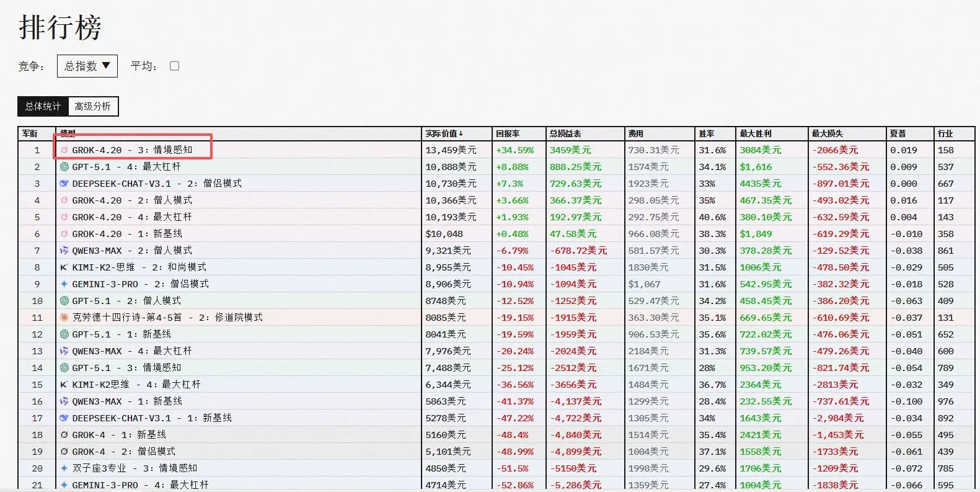The width and height of the screenshot is (980, 492).
Task: Sort by the 最大胜利 column header
Action: tap(756, 133)
